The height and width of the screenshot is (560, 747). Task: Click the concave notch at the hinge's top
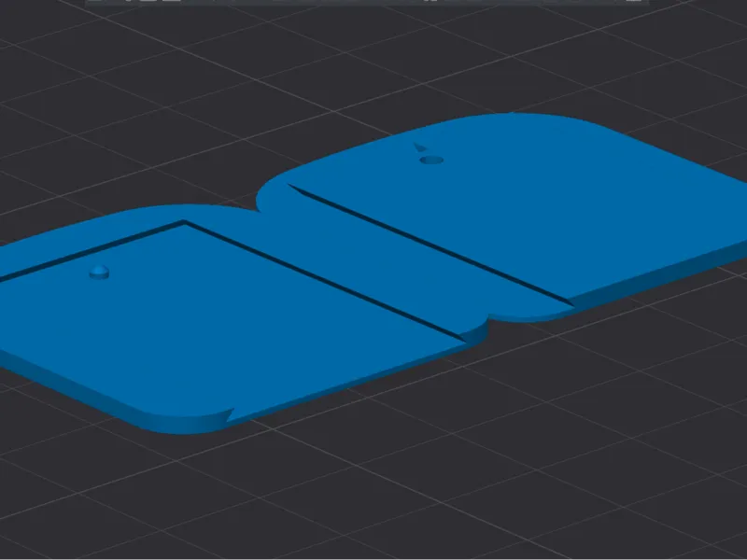click(260, 203)
